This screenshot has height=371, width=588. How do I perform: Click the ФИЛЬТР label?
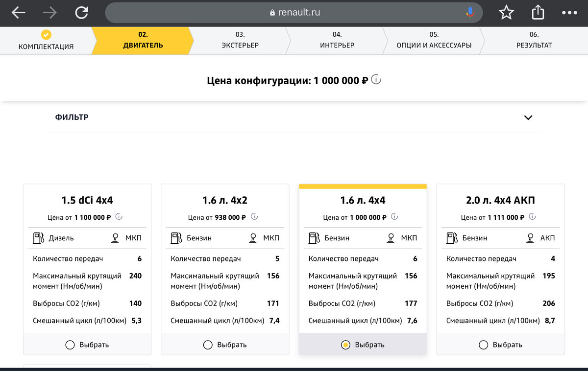(x=72, y=117)
